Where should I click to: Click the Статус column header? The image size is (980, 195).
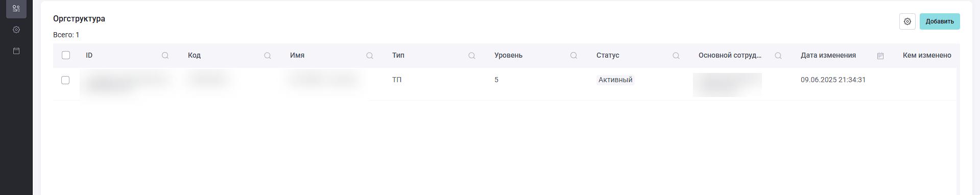click(608, 55)
